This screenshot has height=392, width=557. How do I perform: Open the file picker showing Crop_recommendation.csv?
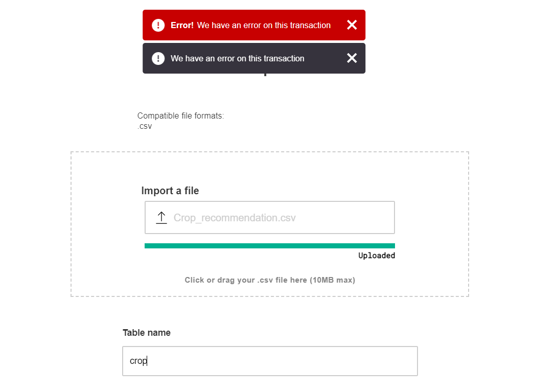(x=270, y=217)
